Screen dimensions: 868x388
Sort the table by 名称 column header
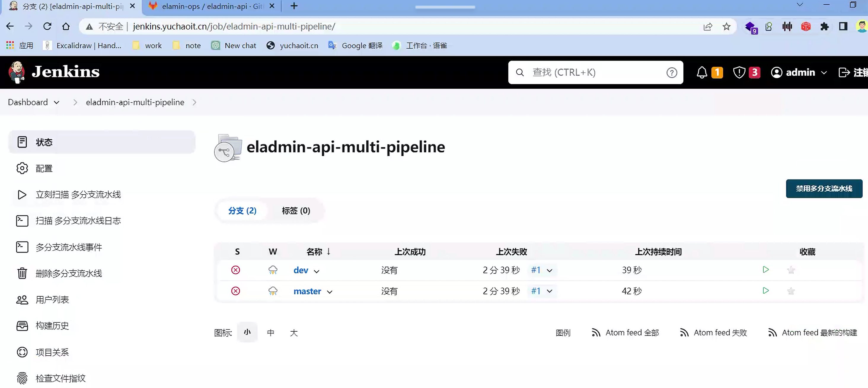[314, 252]
